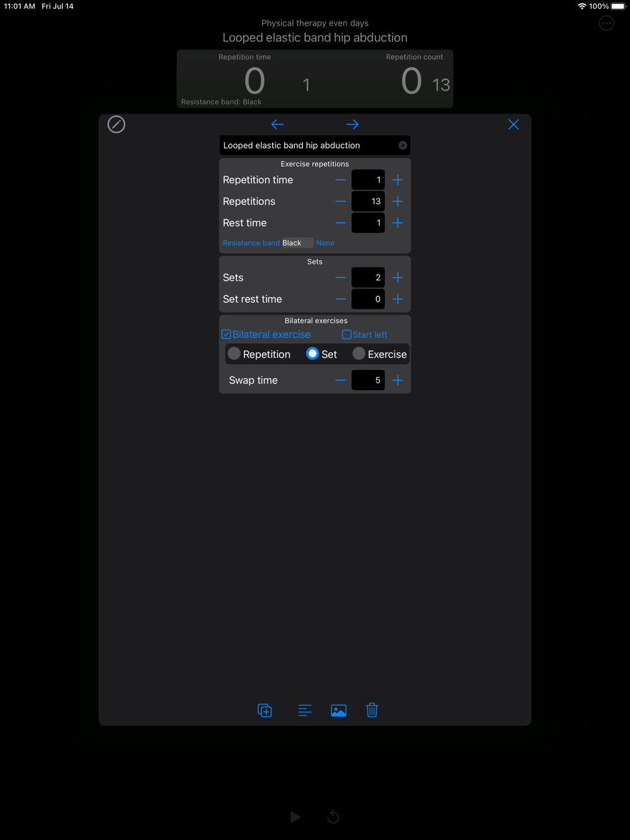
Task: Choose the Exercise radio option
Action: point(359,354)
